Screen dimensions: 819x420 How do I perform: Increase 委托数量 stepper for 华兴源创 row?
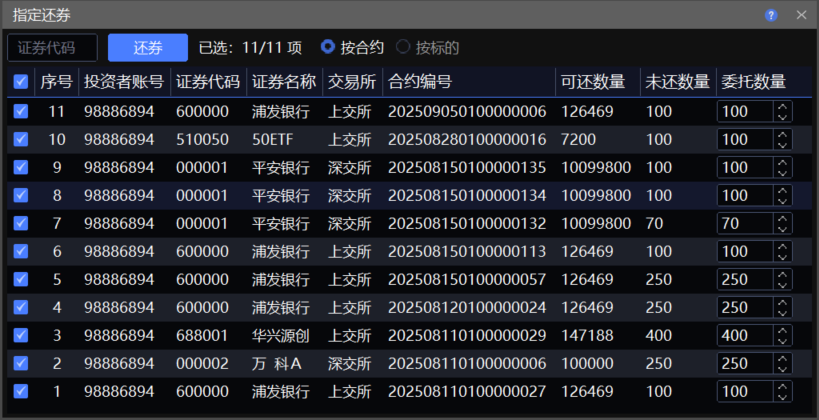tap(782, 330)
